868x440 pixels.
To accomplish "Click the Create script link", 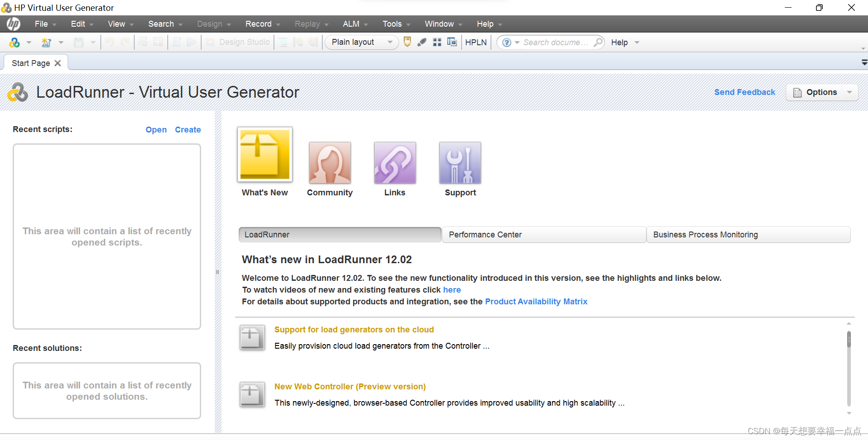I will [188, 130].
